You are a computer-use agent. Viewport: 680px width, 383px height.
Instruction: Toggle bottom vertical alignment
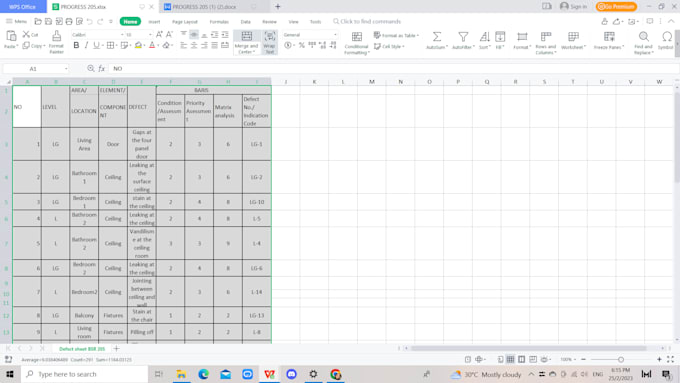204,34
